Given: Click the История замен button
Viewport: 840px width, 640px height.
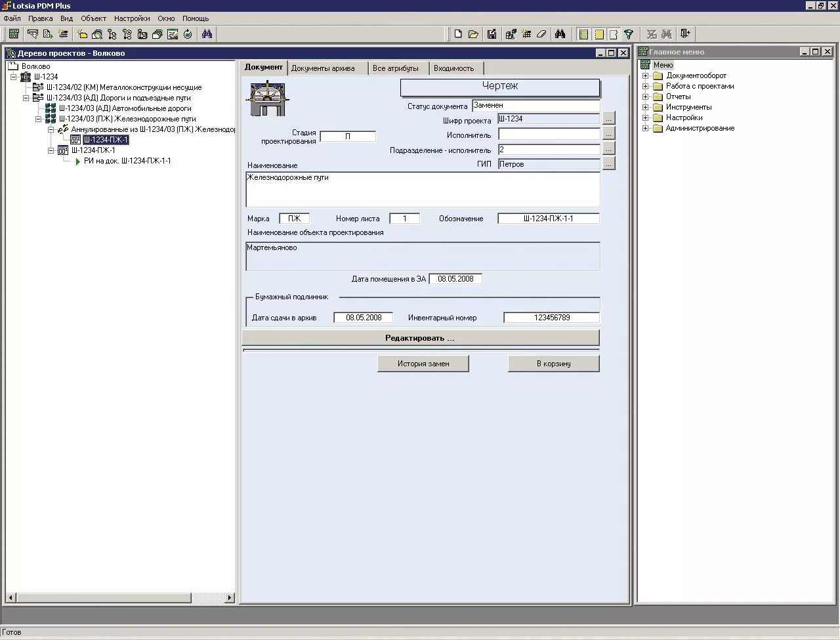Looking at the screenshot, I should 423,364.
